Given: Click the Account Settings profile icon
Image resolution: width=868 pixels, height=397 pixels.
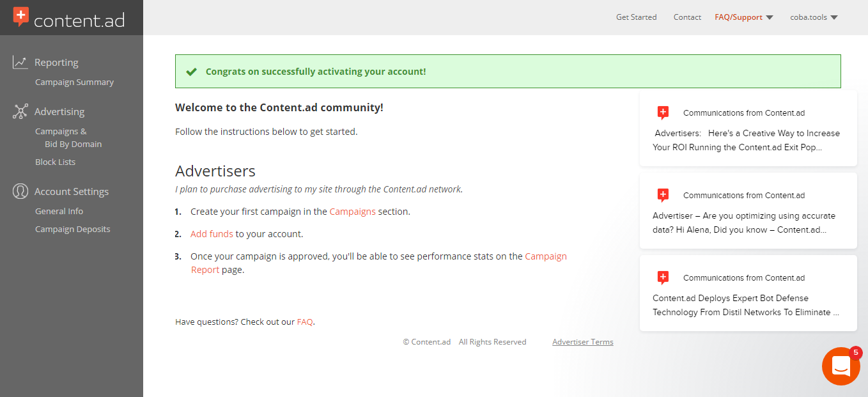Looking at the screenshot, I should tap(20, 191).
